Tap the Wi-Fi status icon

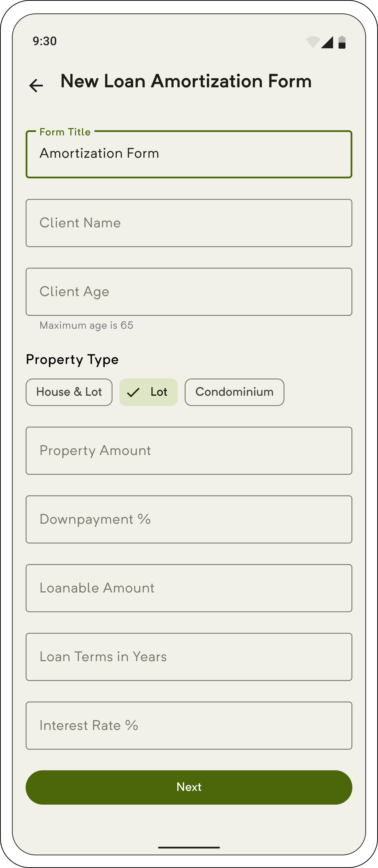(x=313, y=42)
